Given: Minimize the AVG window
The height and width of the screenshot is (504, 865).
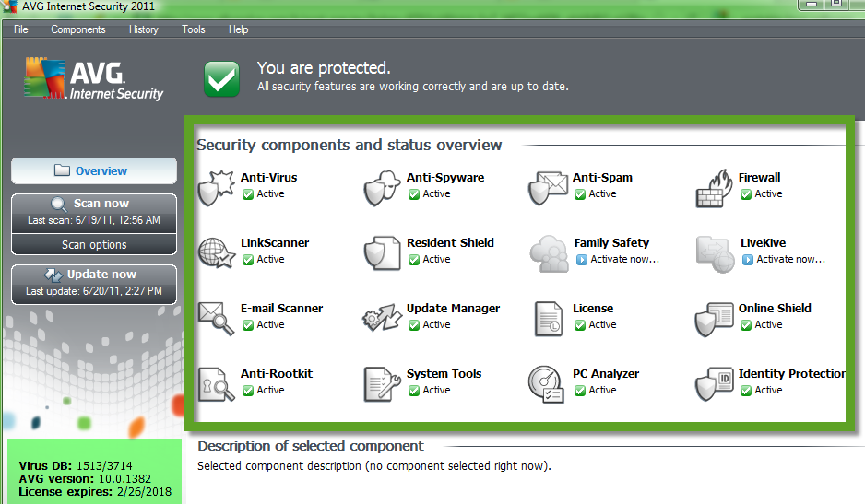Looking at the screenshot, I should [811, 5].
